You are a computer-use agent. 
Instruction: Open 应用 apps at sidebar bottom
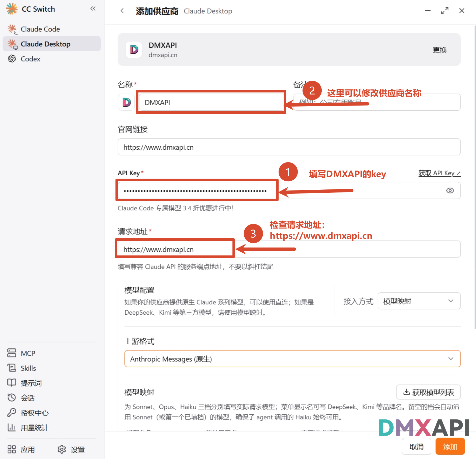point(21,449)
